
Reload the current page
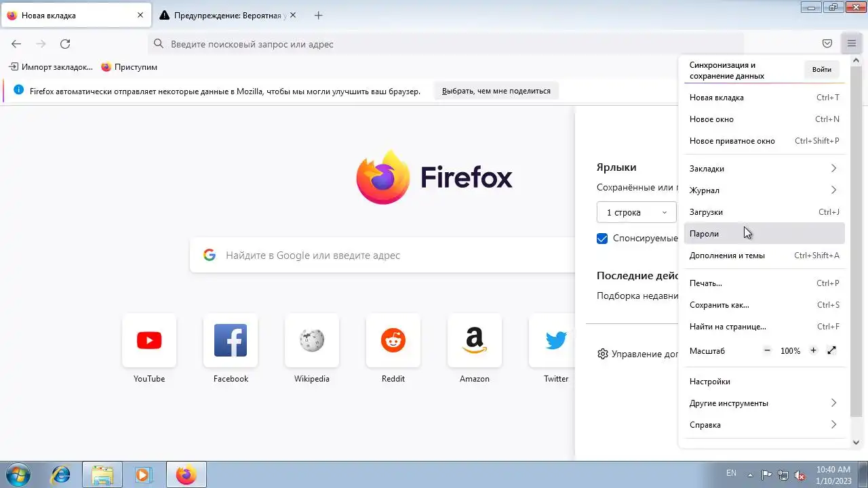tap(65, 44)
